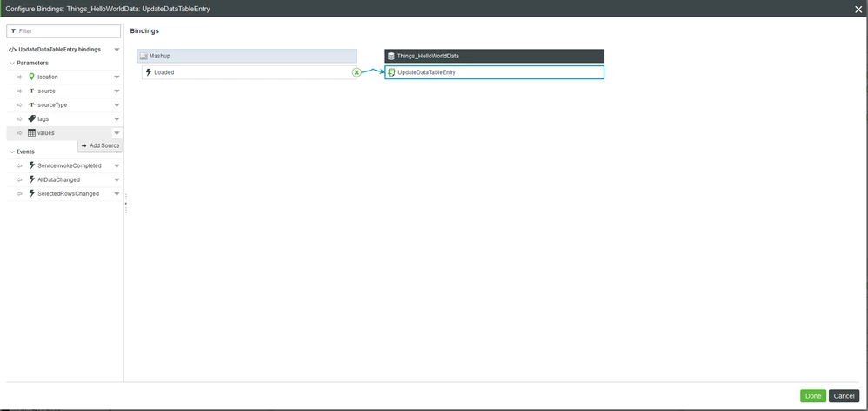Image resolution: width=868 pixels, height=411 pixels.
Task: Click the Things_HelloWorldData database icon
Action: (391, 56)
